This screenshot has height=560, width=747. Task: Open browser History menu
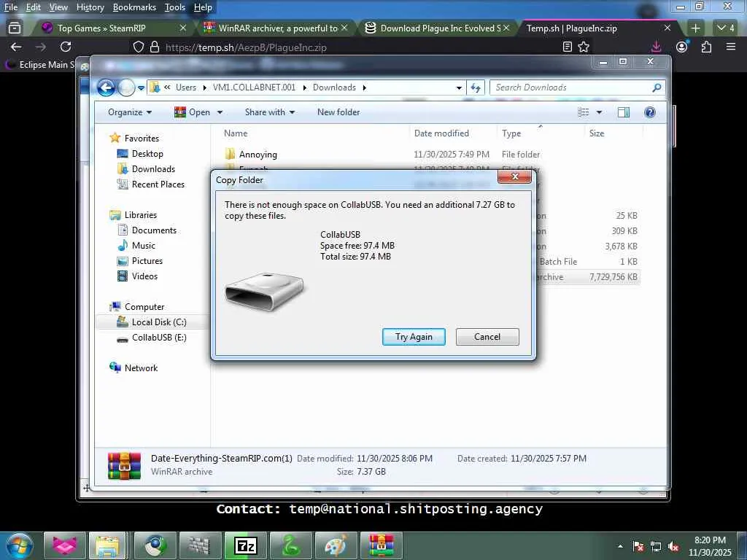coord(90,7)
